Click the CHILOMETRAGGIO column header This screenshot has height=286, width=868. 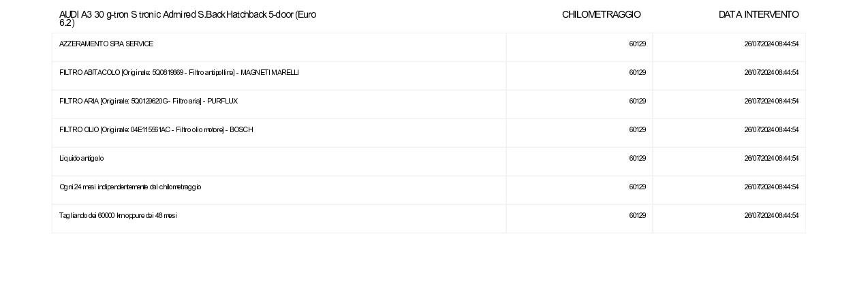[x=601, y=14]
